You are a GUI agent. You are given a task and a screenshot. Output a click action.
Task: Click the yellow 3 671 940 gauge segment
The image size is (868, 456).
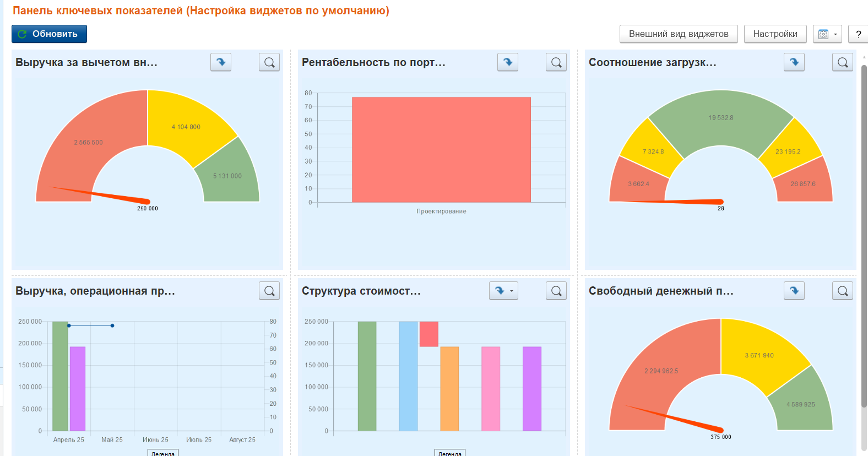[x=759, y=355]
